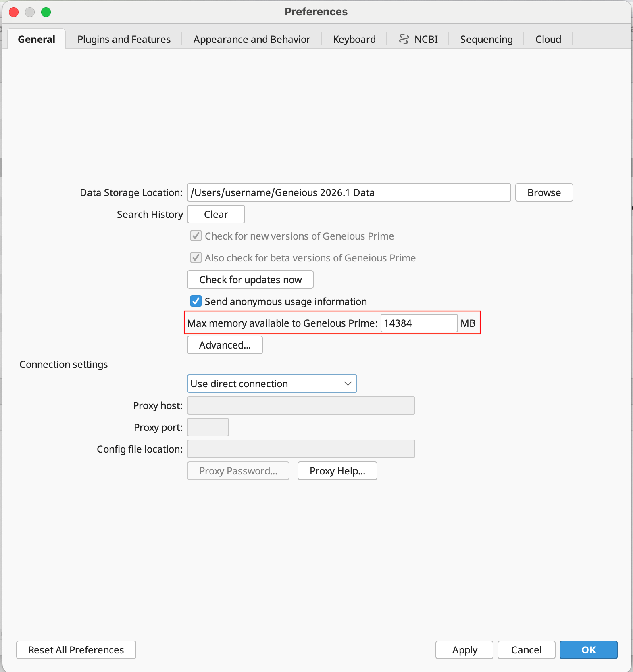Screen dimensions: 633x672
Task: Open Appearance and Behavior tab
Action: pos(252,39)
